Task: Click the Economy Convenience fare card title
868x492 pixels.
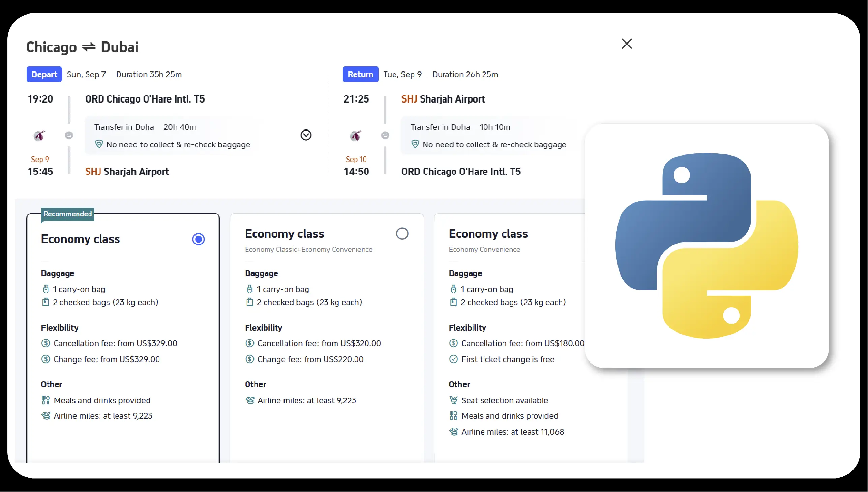Action: click(488, 234)
